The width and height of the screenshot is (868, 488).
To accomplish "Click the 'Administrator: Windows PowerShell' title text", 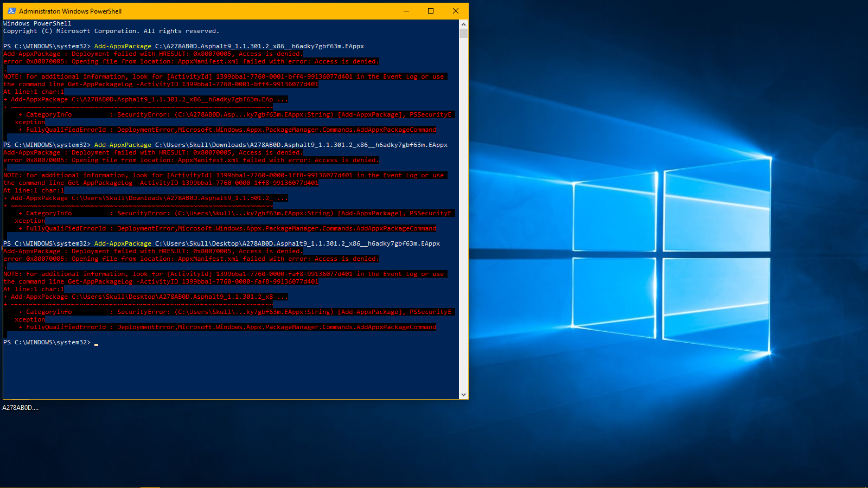I will coord(70,11).
